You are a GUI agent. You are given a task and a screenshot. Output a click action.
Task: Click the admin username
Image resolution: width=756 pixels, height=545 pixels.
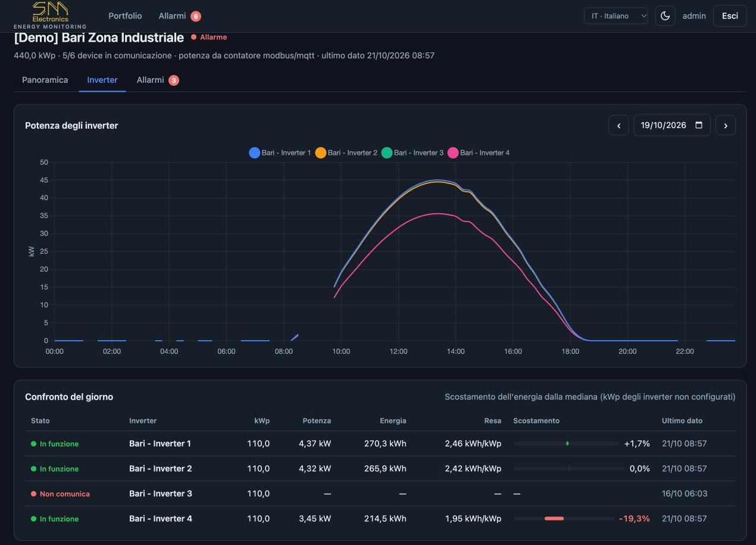click(694, 16)
